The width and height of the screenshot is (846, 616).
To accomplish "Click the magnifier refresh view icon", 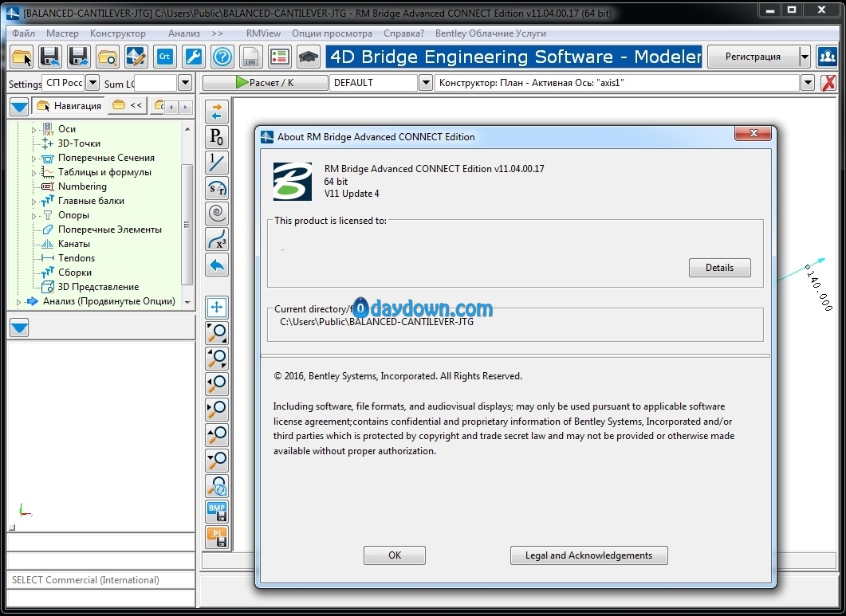I will click(x=217, y=486).
